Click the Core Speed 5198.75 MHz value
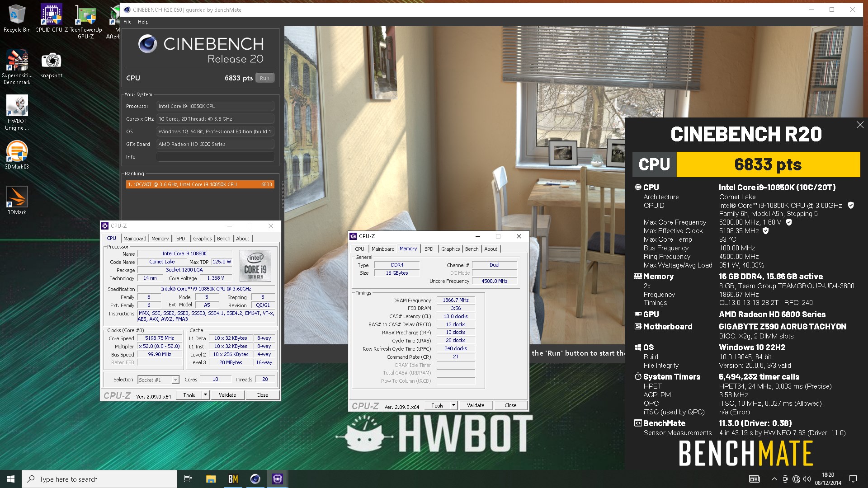868x488 pixels. [x=159, y=338]
